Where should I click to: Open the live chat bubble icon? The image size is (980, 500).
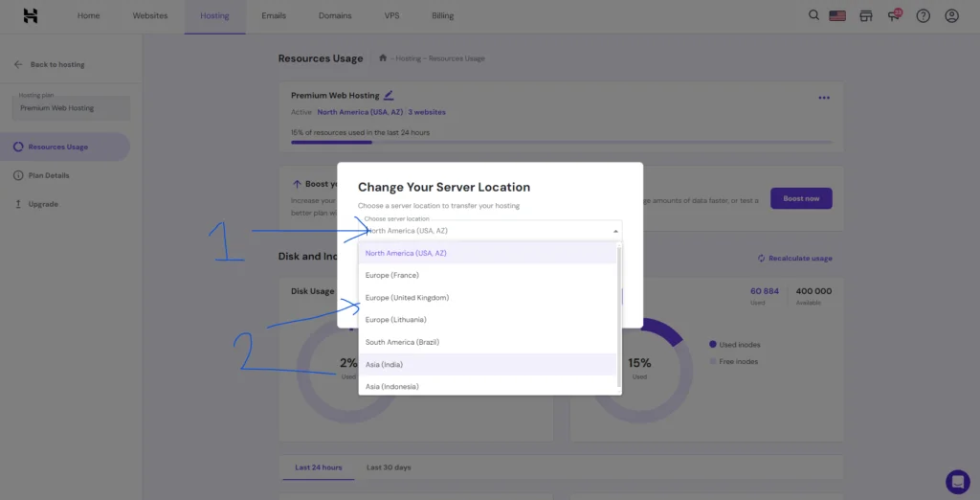click(x=957, y=482)
